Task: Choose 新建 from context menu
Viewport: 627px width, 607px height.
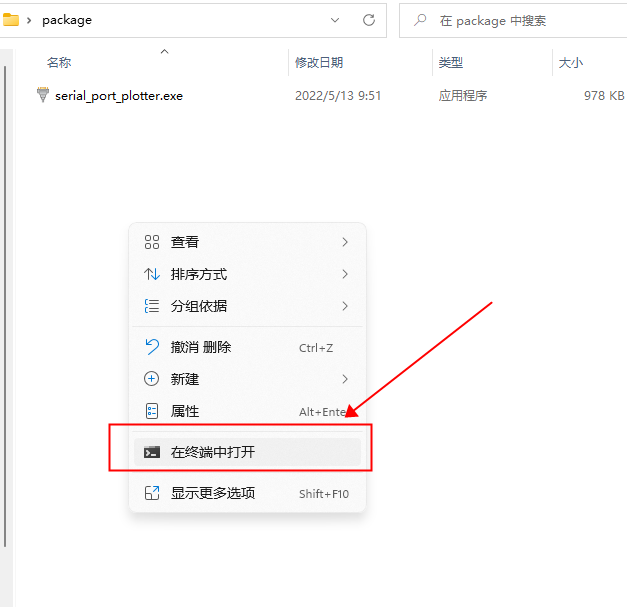Action: click(248, 379)
